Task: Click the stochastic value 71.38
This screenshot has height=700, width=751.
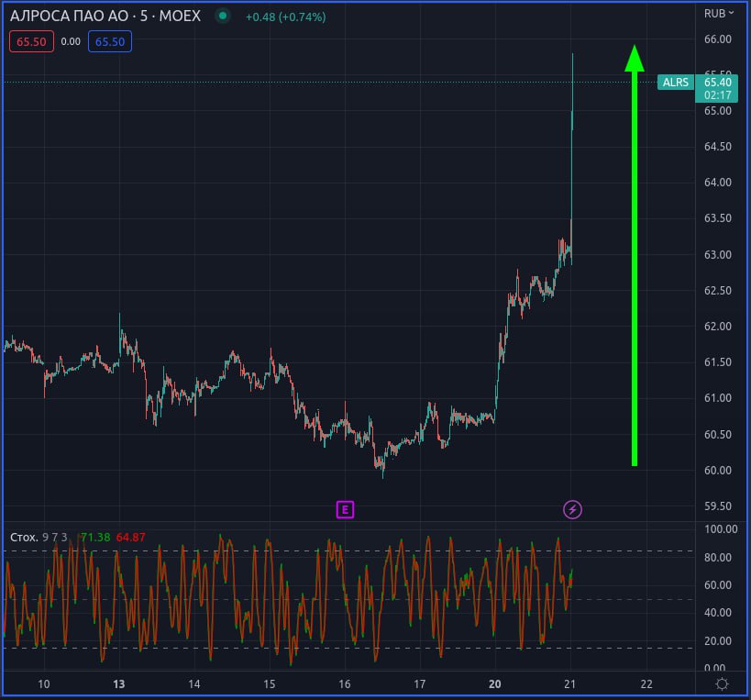Action: point(95,537)
